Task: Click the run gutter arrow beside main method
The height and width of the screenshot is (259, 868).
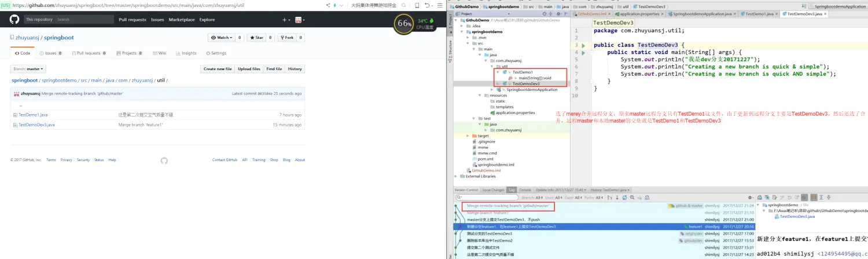Action: pyautogui.click(x=583, y=52)
